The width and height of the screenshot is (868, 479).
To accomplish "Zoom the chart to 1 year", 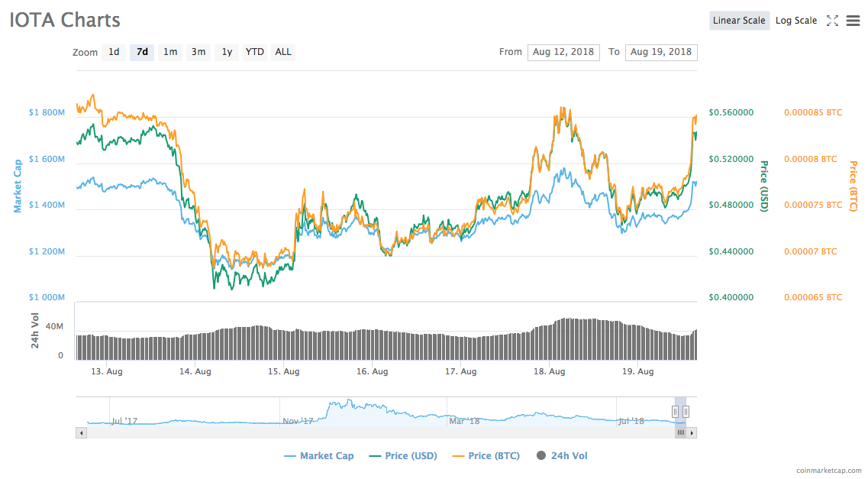I will (226, 52).
